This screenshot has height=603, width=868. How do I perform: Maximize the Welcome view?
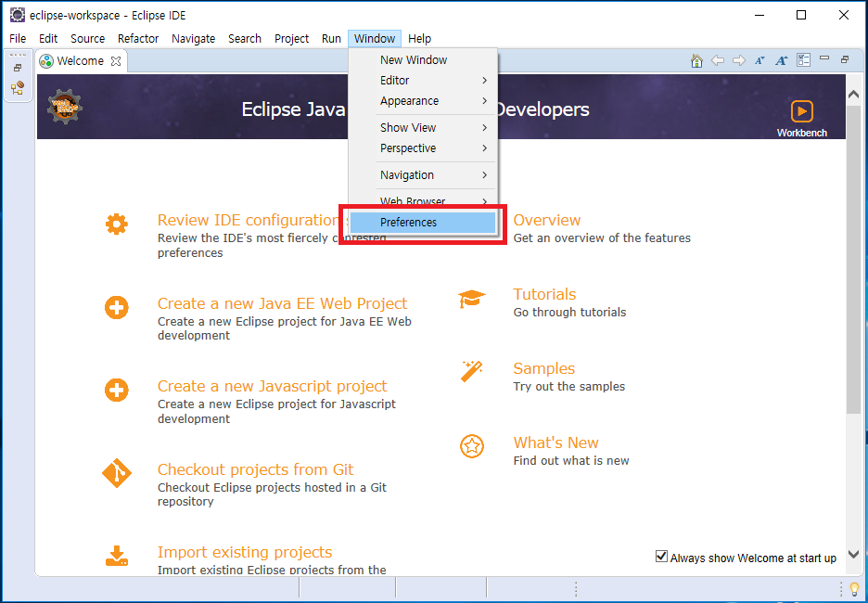[x=845, y=59]
